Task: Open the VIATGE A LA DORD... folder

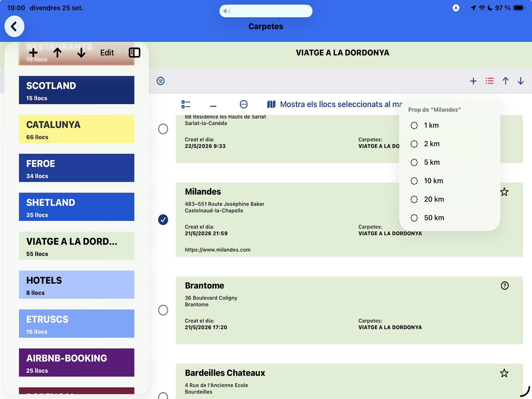Action: coord(77,246)
